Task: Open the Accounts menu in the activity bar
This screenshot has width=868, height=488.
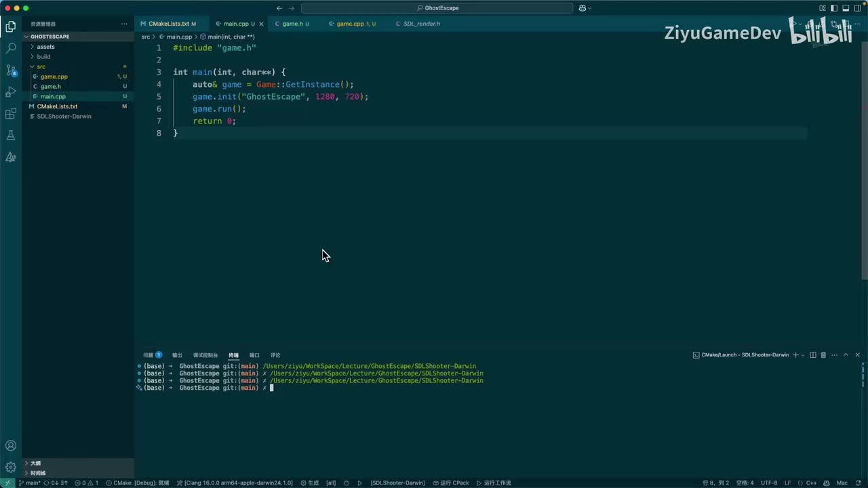Action: 11,446
